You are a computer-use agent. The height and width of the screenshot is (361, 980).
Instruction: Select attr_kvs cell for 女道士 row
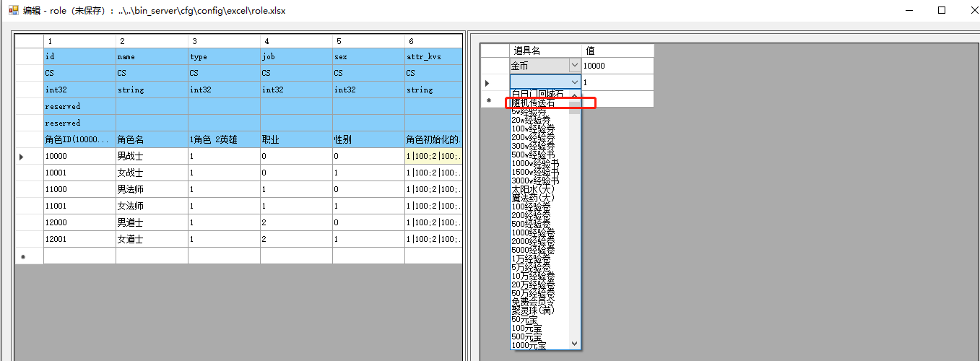click(x=433, y=239)
